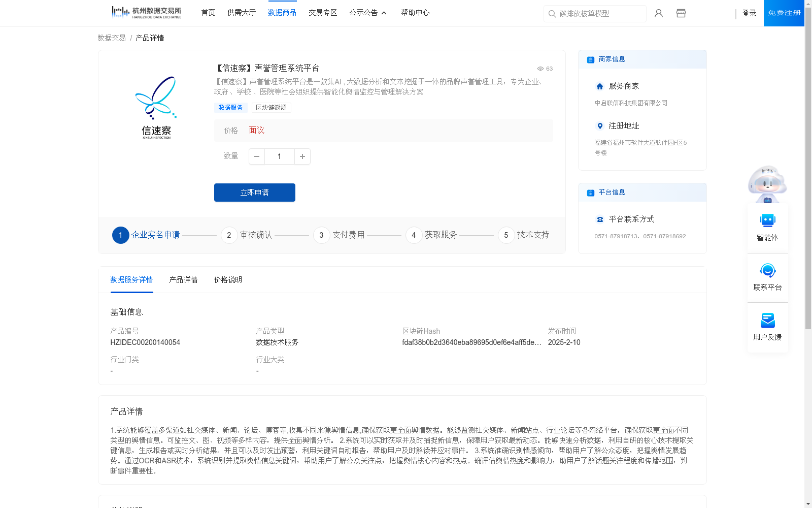The width and height of the screenshot is (812, 508).
Task: Switch to 产品详情 tab
Action: (183, 280)
